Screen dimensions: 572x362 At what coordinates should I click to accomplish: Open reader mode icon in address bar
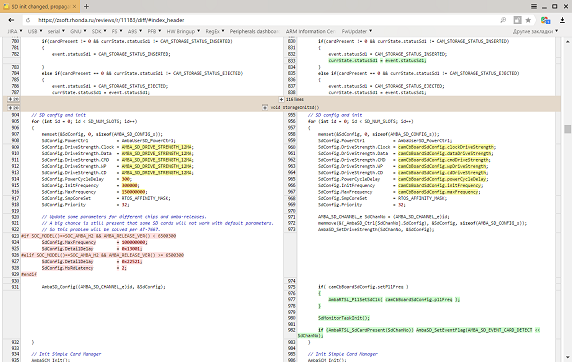pos(517,20)
